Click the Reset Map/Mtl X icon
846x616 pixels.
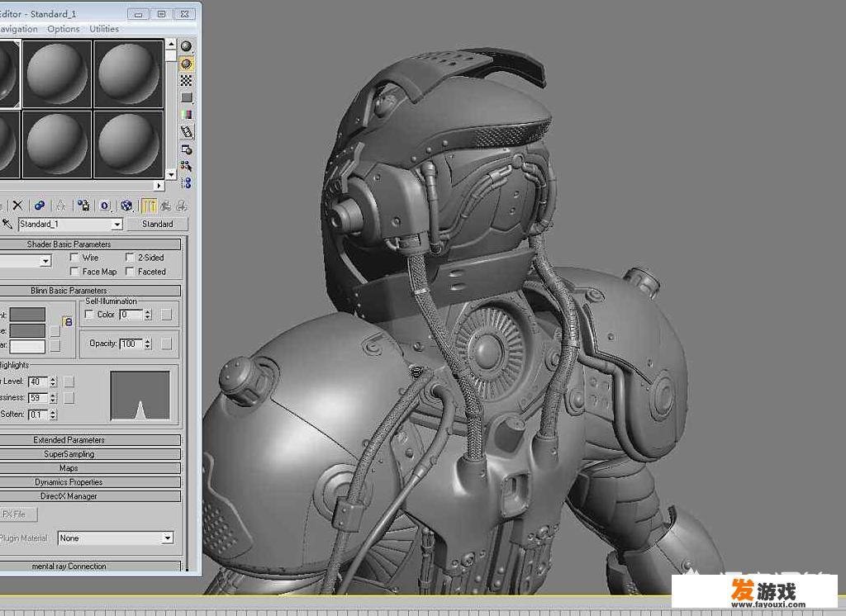17,206
